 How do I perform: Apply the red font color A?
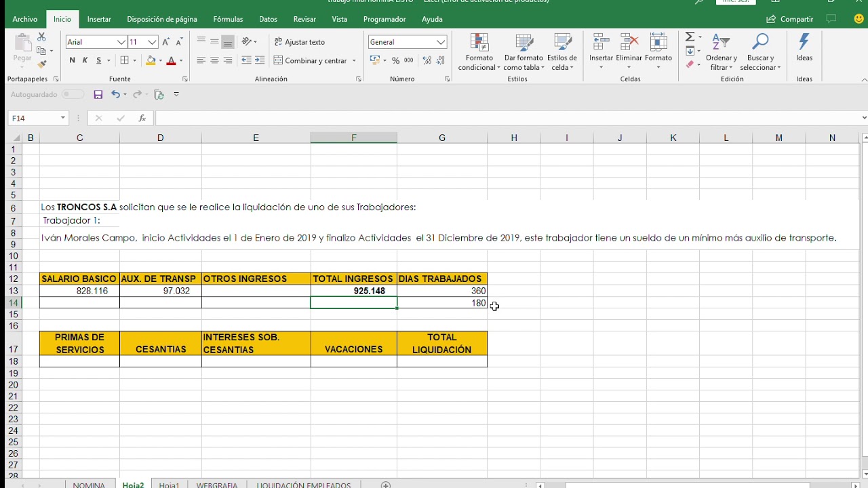171,60
